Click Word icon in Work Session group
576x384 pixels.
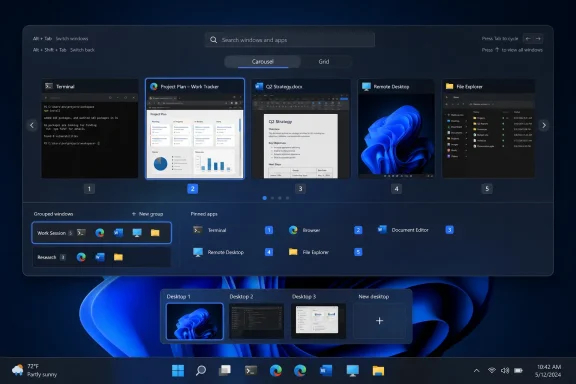point(118,233)
